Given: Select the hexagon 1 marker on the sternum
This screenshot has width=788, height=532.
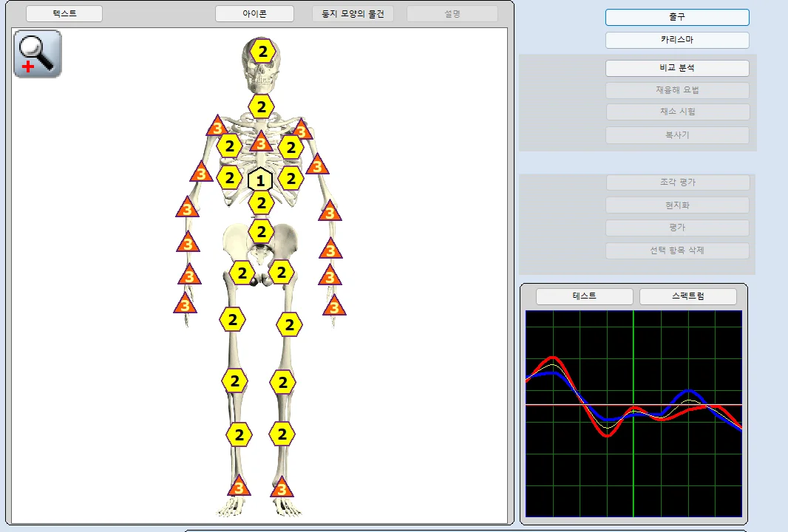Looking at the screenshot, I should coord(260,180).
